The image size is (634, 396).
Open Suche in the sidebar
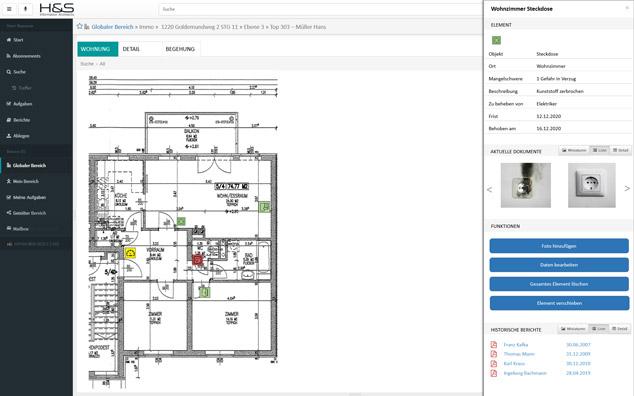tap(19, 72)
